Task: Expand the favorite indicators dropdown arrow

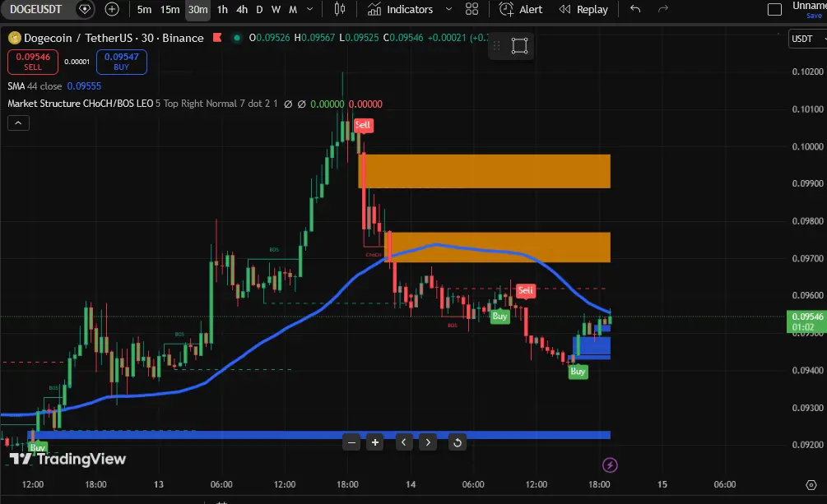Action: coord(448,9)
